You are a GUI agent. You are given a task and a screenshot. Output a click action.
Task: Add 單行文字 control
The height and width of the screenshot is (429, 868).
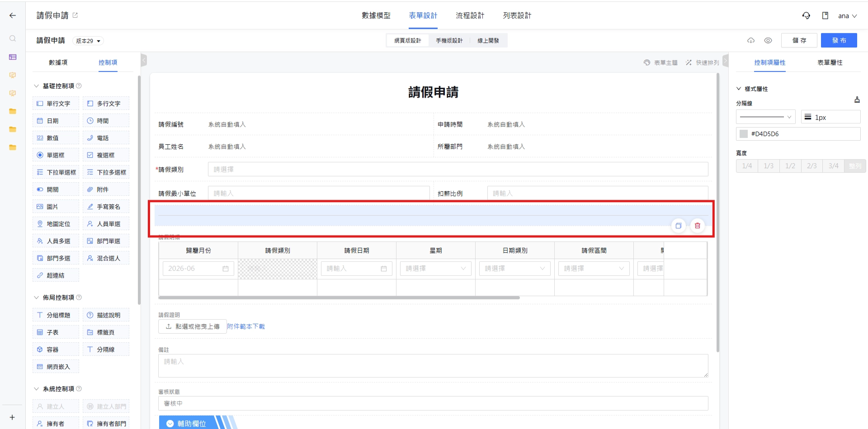(56, 104)
